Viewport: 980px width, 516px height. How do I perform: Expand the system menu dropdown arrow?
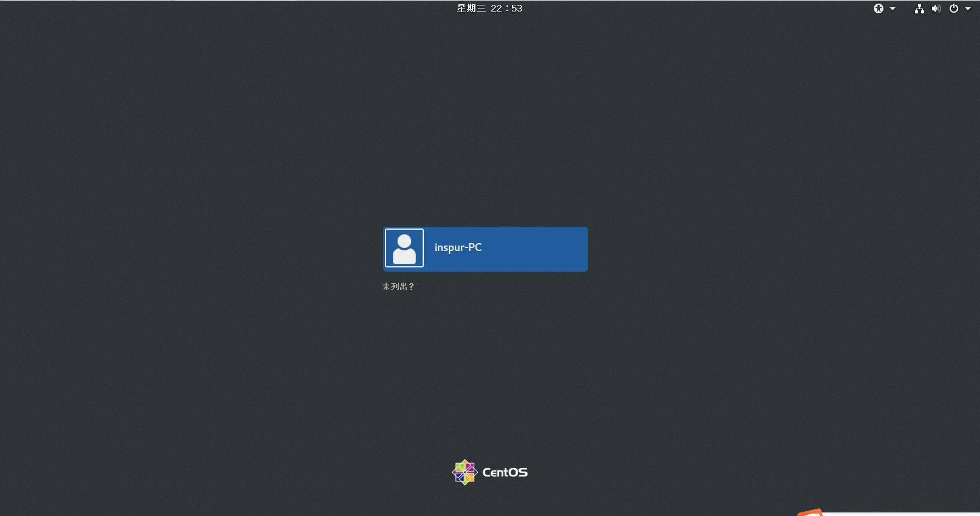pos(968,9)
